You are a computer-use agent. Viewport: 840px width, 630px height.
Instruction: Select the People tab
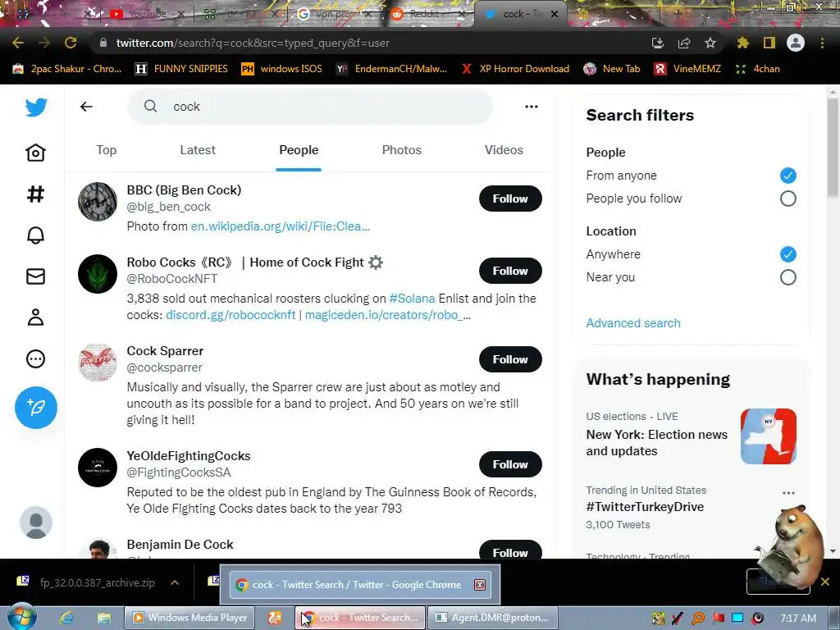299,150
